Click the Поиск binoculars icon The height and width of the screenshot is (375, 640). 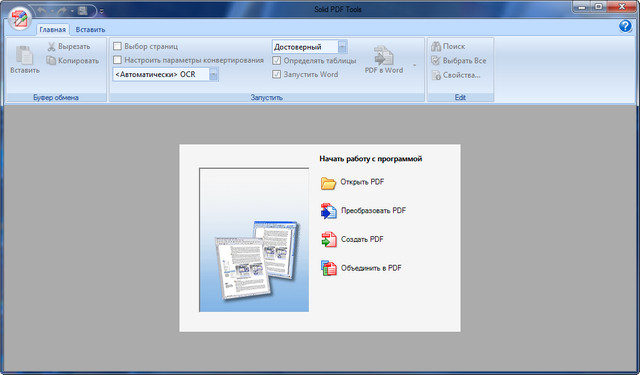point(436,46)
